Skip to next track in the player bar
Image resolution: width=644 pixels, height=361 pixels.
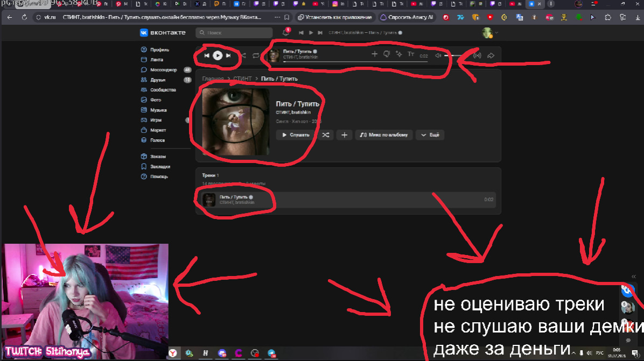[228, 55]
